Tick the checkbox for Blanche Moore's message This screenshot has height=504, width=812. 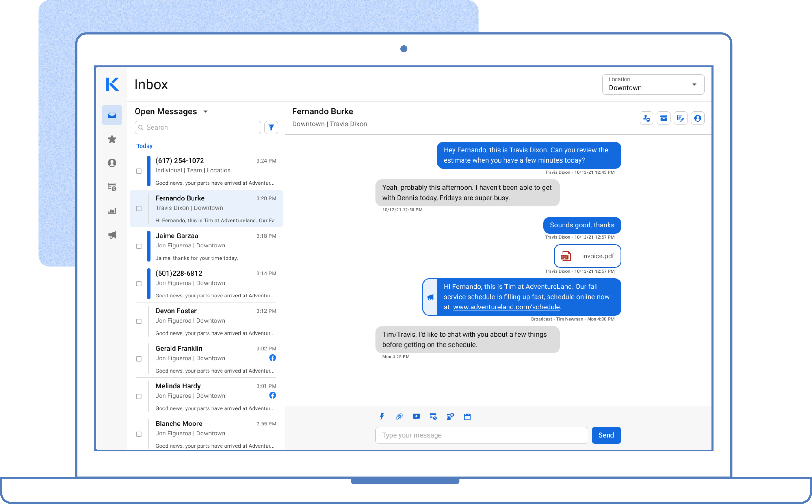(x=139, y=434)
